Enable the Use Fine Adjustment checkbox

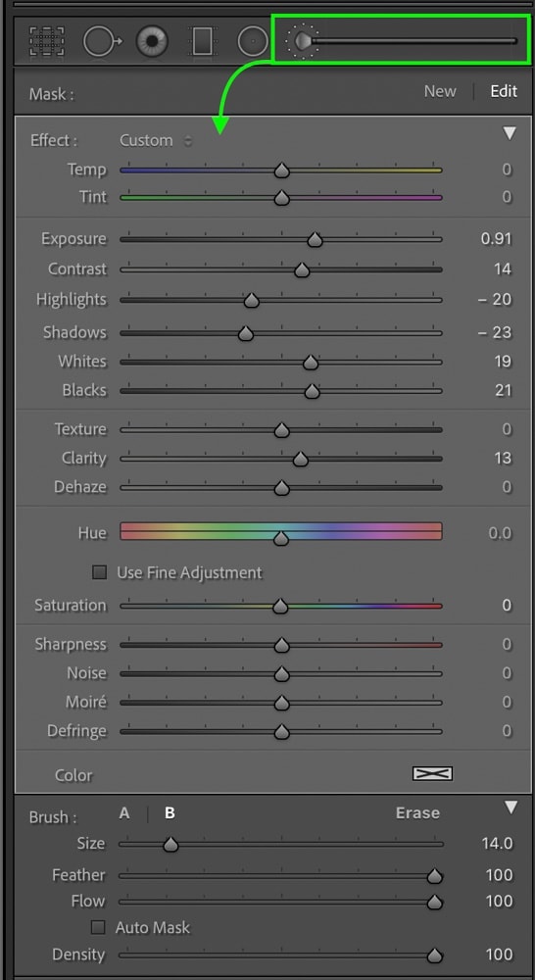pos(99,572)
